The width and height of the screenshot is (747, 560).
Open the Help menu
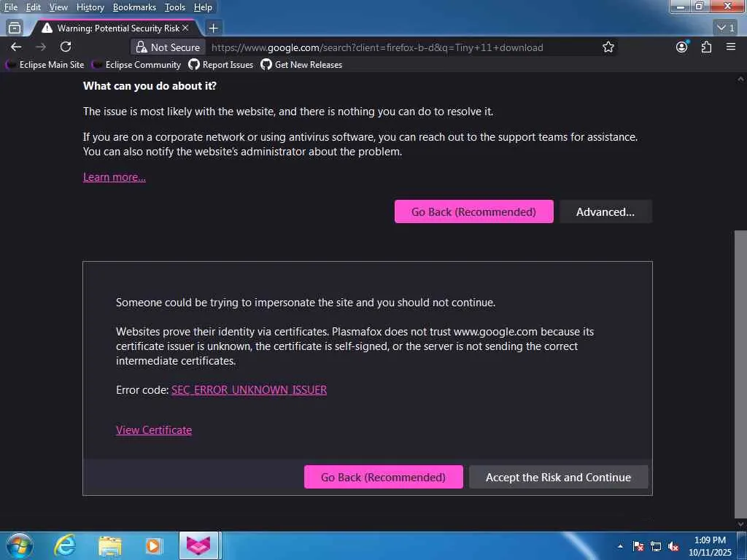203,7
